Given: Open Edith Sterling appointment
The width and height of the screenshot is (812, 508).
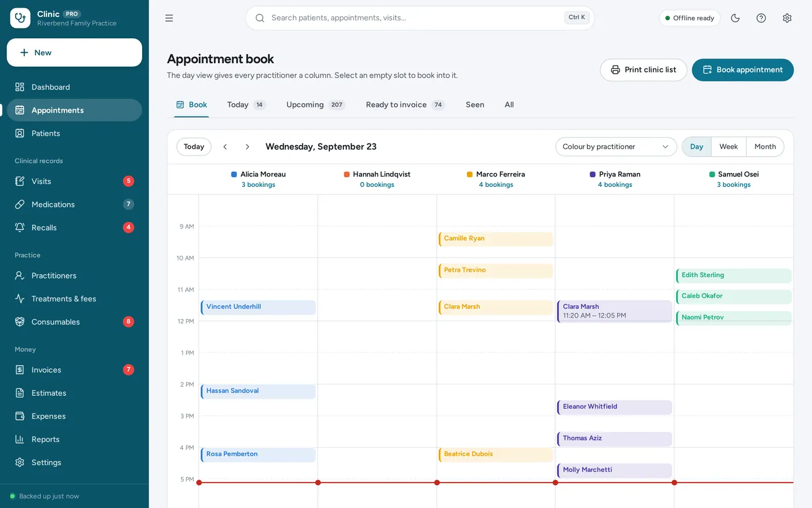Looking at the screenshot, I should [734, 276].
